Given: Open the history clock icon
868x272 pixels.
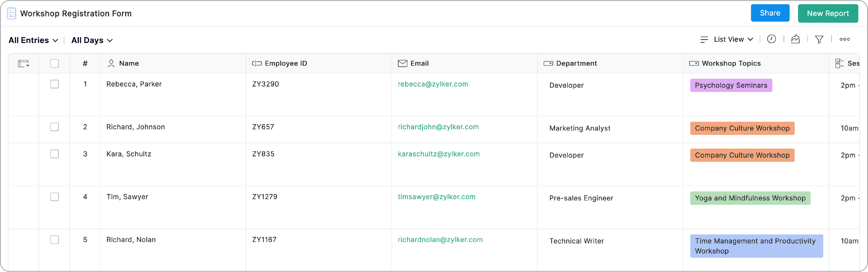Looking at the screenshot, I should [771, 39].
